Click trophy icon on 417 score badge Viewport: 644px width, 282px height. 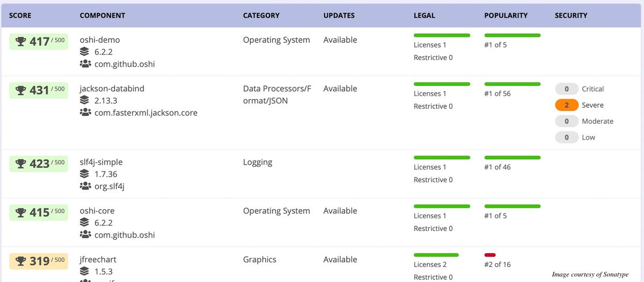point(21,41)
